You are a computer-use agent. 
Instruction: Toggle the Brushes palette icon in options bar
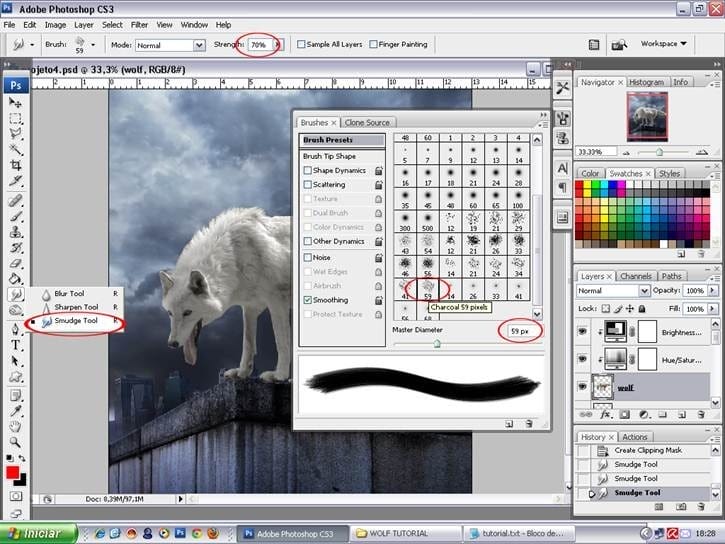[594, 45]
